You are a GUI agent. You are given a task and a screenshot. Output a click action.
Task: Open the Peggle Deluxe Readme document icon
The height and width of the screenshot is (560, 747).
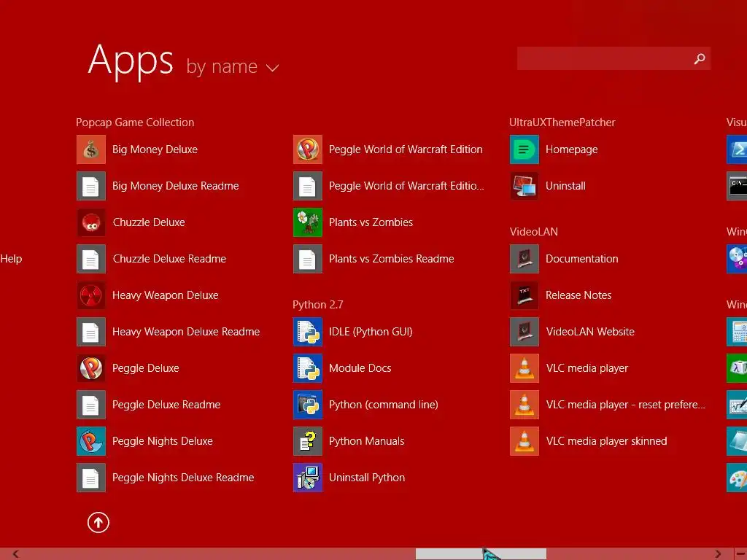point(91,405)
